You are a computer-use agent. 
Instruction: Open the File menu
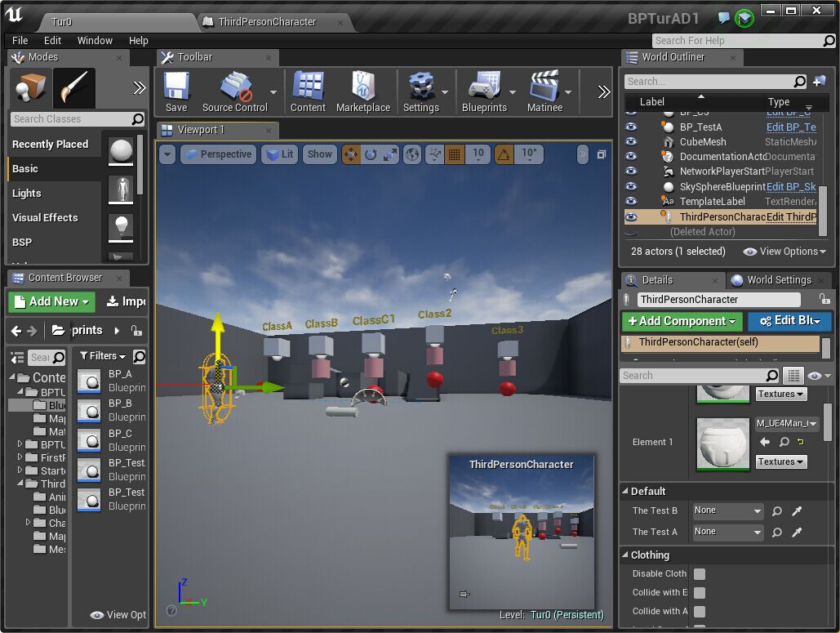(x=20, y=40)
